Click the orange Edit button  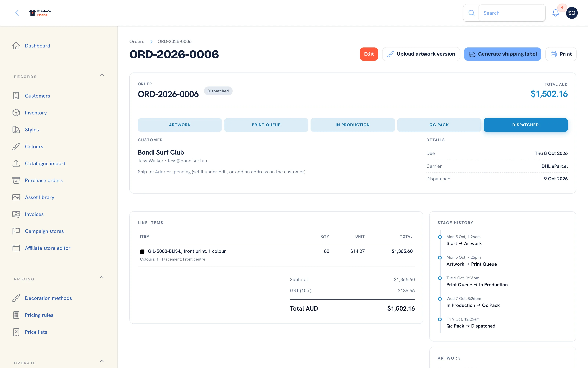point(369,54)
